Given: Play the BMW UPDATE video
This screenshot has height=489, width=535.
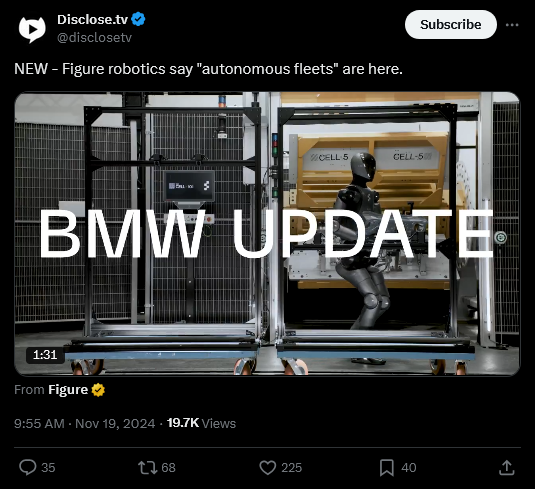Looking at the screenshot, I should click(x=267, y=234).
